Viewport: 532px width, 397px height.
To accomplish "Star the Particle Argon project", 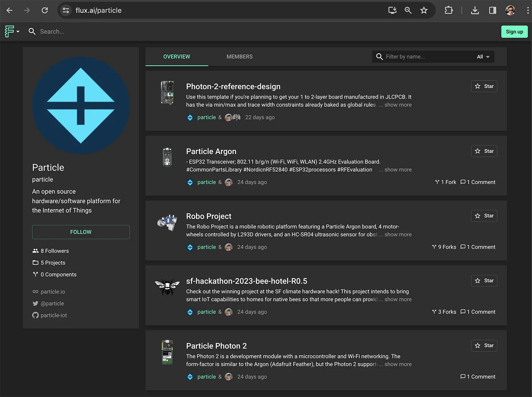I will coord(484,151).
